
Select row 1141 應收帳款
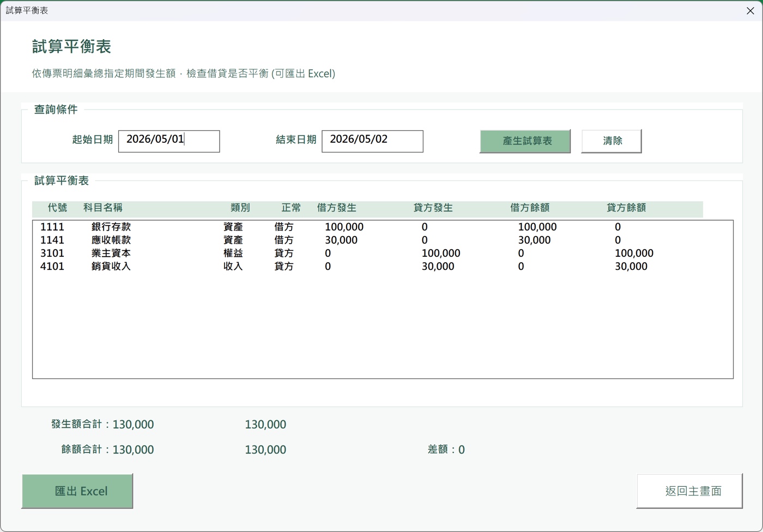click(x=383, y=240)
